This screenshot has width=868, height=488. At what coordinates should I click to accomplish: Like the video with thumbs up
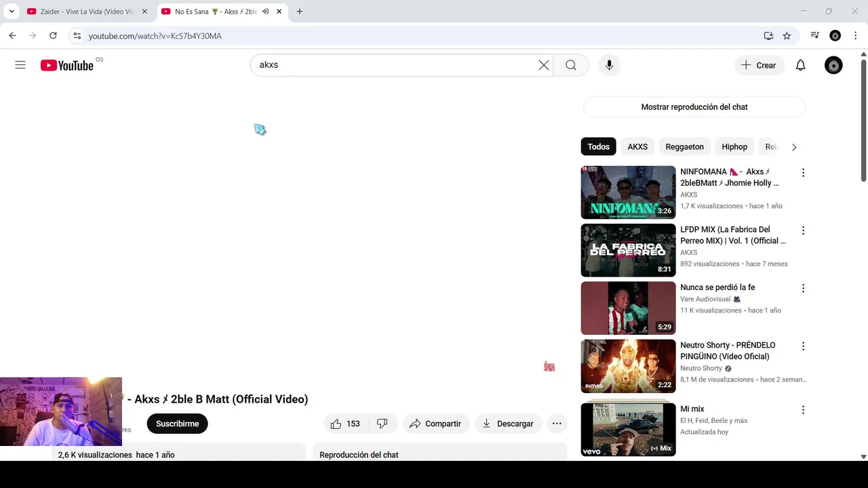(345, 424)
